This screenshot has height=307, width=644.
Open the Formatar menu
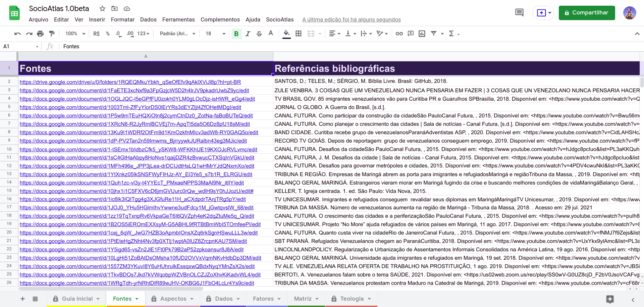(x=123, y=19)
